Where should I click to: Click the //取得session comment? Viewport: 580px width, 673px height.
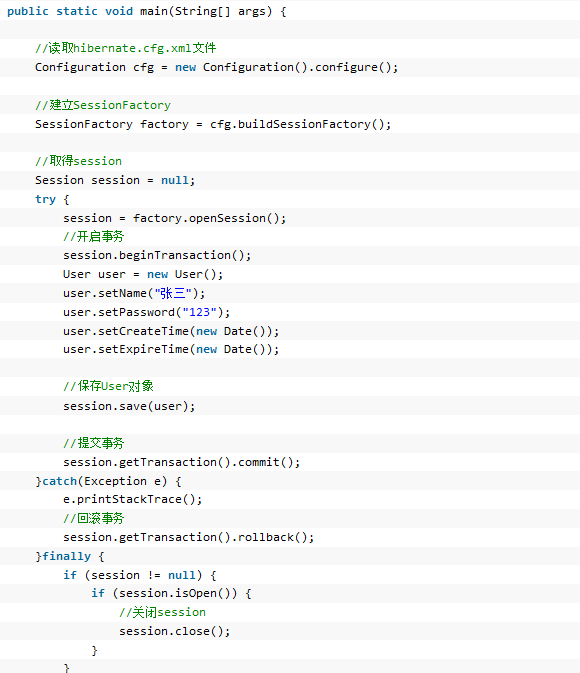click(x=79, y=161)
